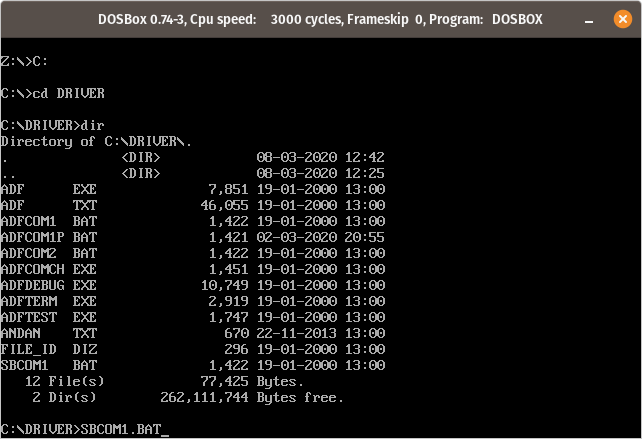The image size is (642, 439).
Task: Click SBCOM1 BAT directory listing entry
Action: [193, 365]
